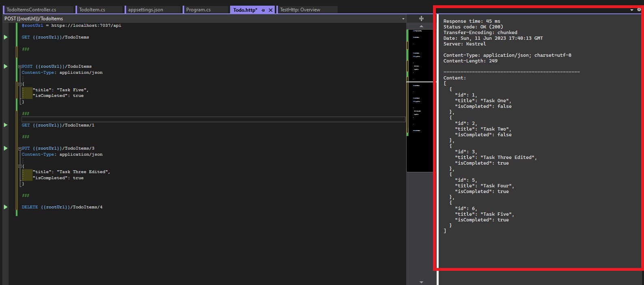Collapse the Task Three Edited JSON body
The width and height of the screenshot is (644, 285).
point(19,166)
